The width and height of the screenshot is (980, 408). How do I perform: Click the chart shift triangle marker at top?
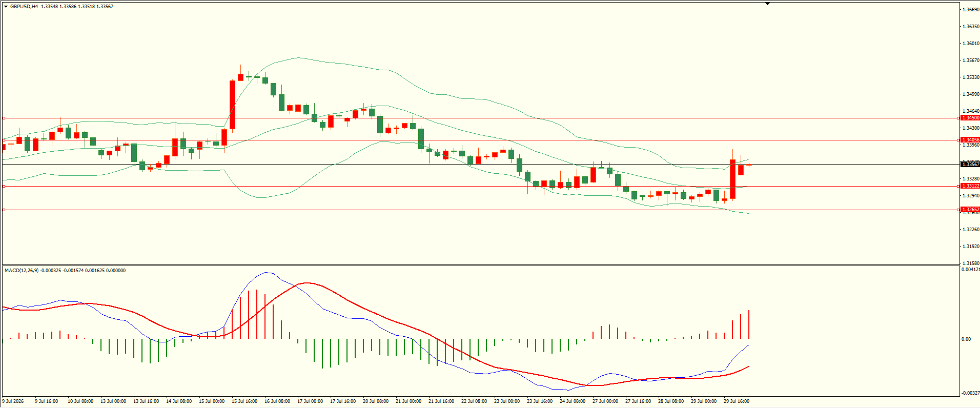tap(768, 4)
